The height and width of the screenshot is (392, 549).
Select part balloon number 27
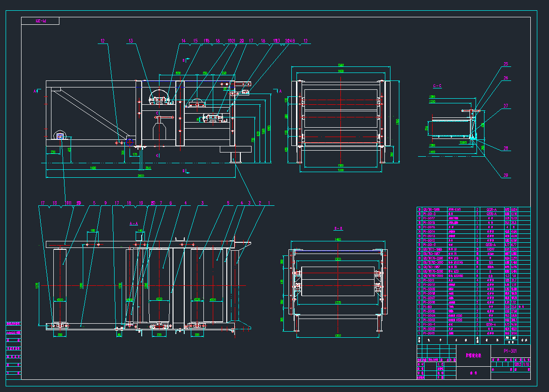pos(506,106)
